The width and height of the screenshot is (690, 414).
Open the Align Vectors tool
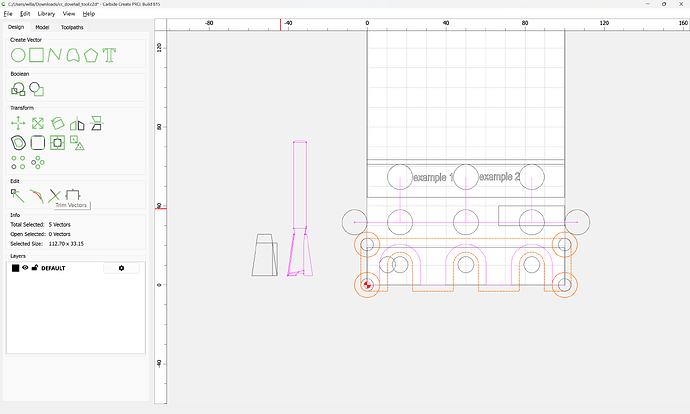point(57,143)
